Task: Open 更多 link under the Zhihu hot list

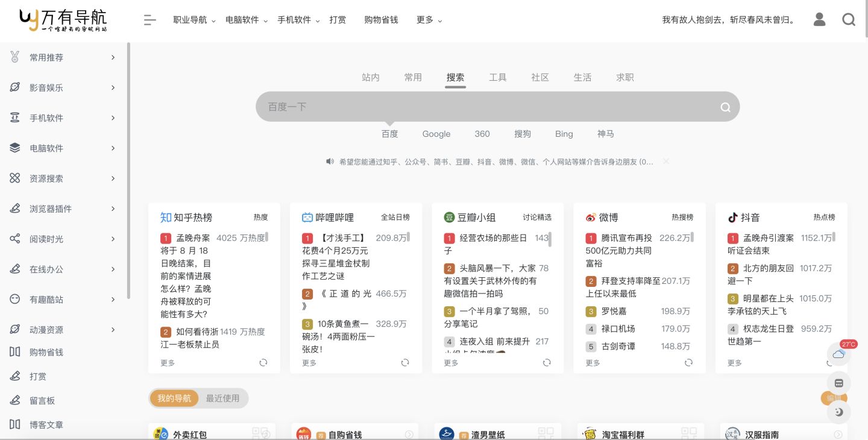Action: tap(168, 362)
